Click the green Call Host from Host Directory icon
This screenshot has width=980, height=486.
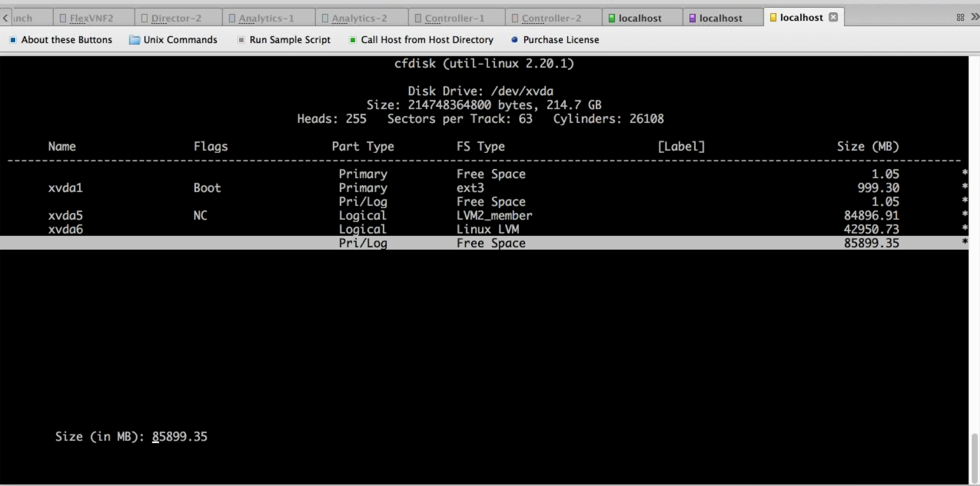[352, 40]
